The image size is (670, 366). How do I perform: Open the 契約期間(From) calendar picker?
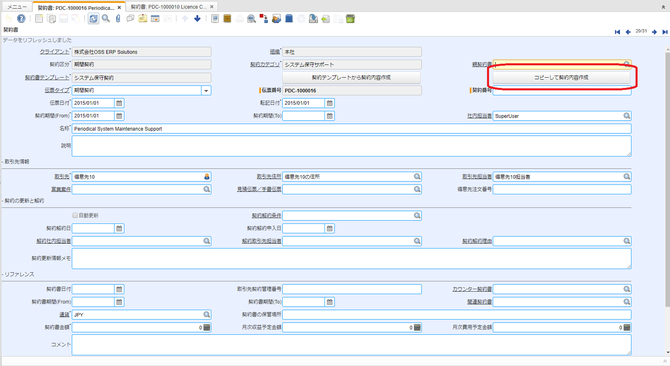point(119,116)
